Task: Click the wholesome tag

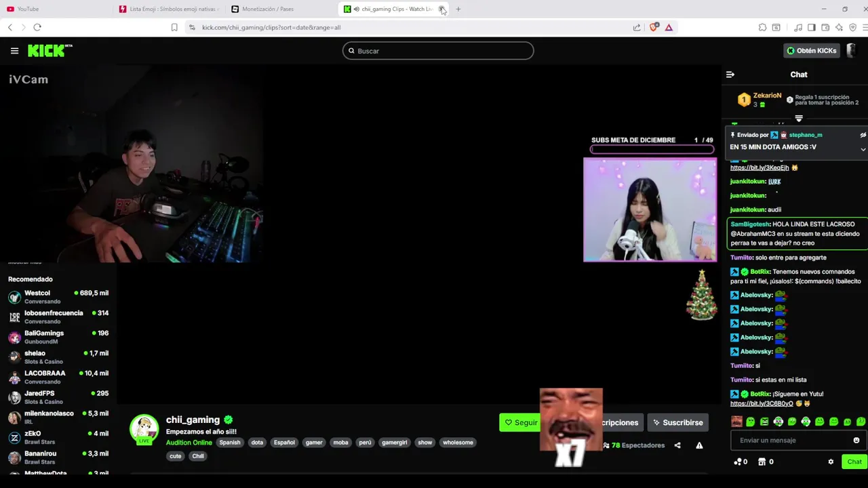Action: tap(458, 443)
